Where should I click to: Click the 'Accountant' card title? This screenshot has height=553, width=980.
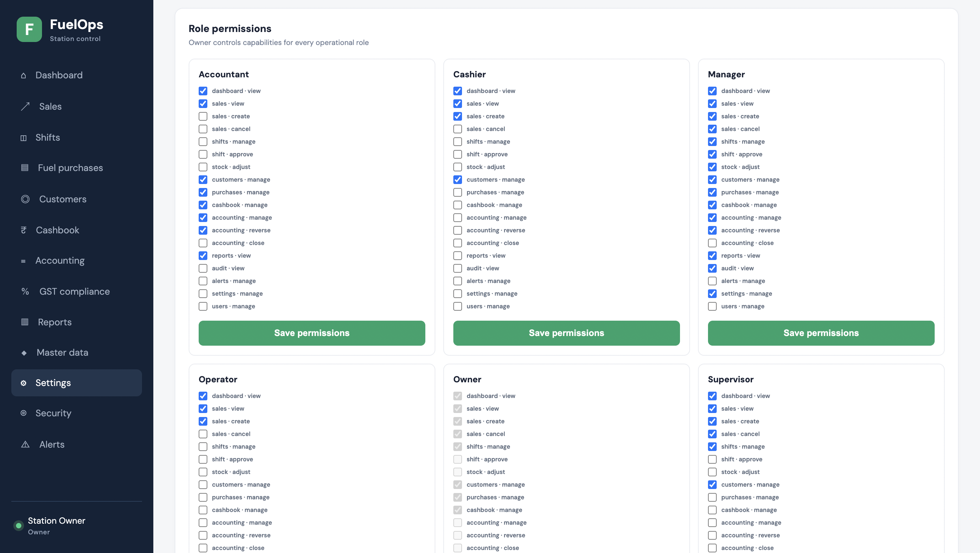pyautogui.click(x=224, y=75)
